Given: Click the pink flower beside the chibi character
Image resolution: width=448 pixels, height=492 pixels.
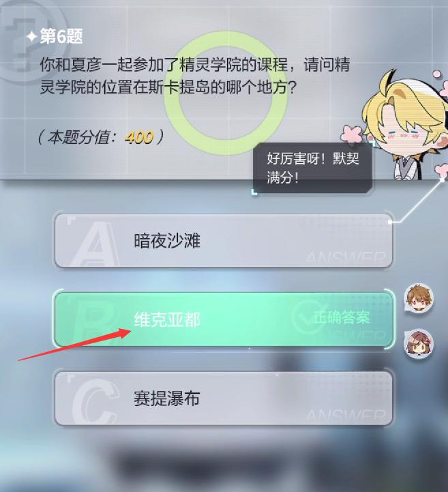Looking at the screenshot, I should coord(352,134).
